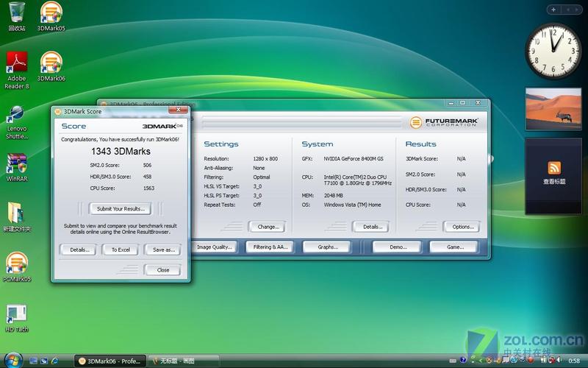
Task: Open the Lenovo Shuttle desktop shortcut
Action: 17,122
